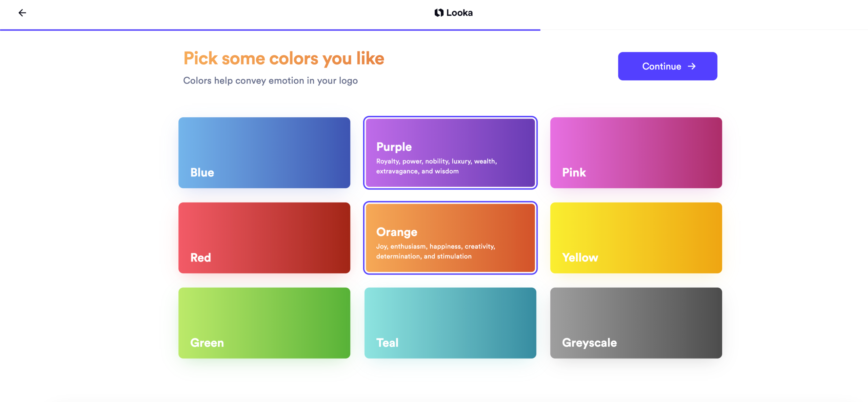This screenshot has width=868, height=402.
Task: Select the Pink color card
Action: (x=636, y=153)
